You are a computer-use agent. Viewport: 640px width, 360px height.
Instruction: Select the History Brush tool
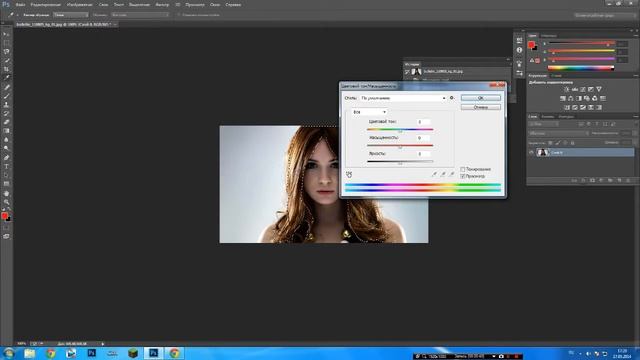click(x=6, y=113)
